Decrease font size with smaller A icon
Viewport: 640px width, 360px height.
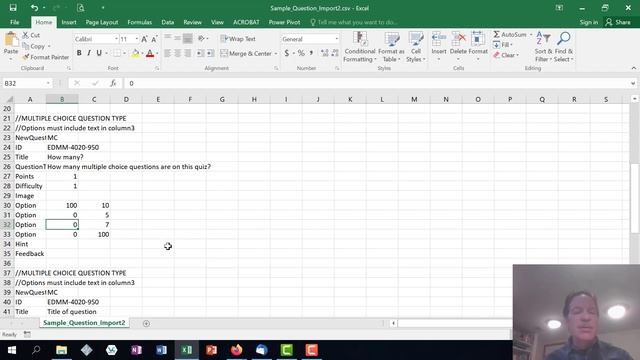(x=154, y=39)
